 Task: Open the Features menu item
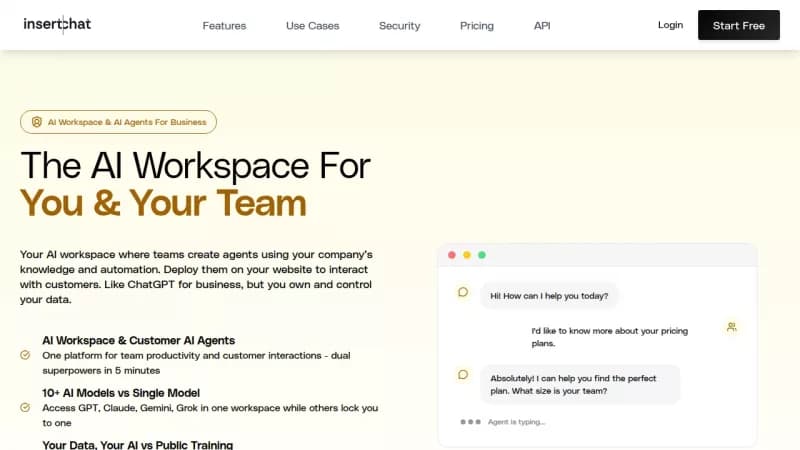224,26
